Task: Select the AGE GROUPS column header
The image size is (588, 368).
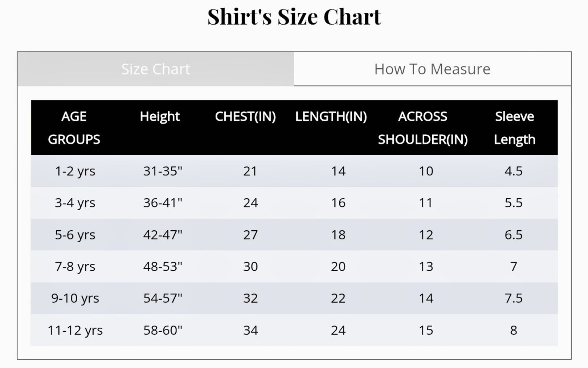Action: [x=74, y=128]
